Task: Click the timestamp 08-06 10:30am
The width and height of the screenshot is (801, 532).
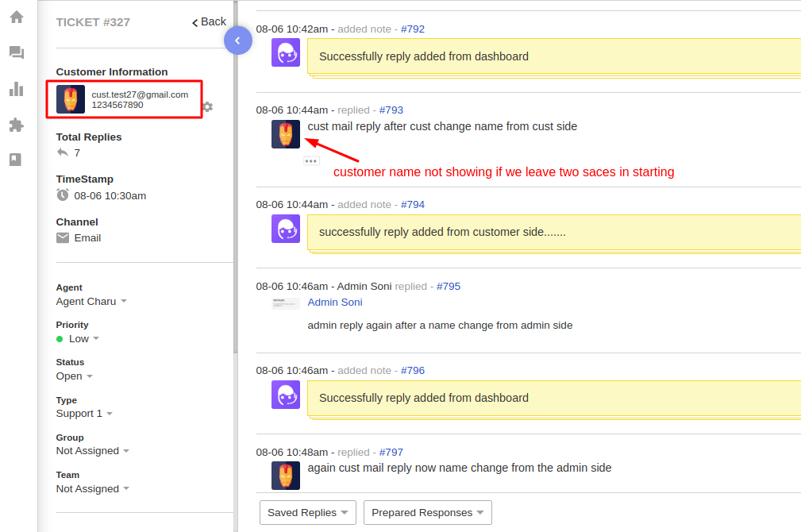Action: [110, 196]
